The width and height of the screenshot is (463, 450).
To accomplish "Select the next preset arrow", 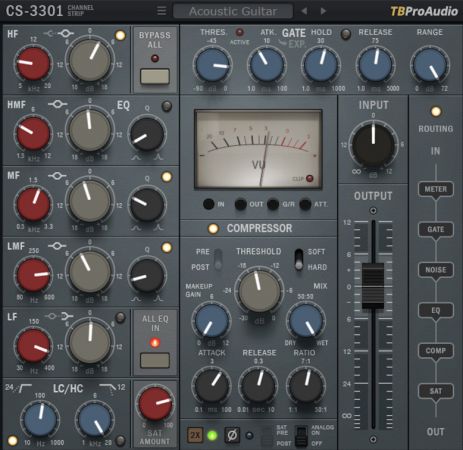I will (323, 11).
